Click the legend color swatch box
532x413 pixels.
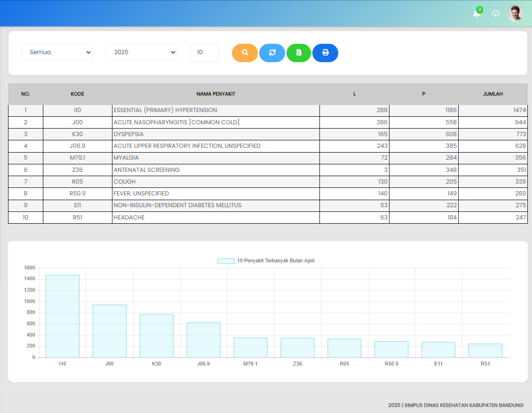(x=226, y=261)
